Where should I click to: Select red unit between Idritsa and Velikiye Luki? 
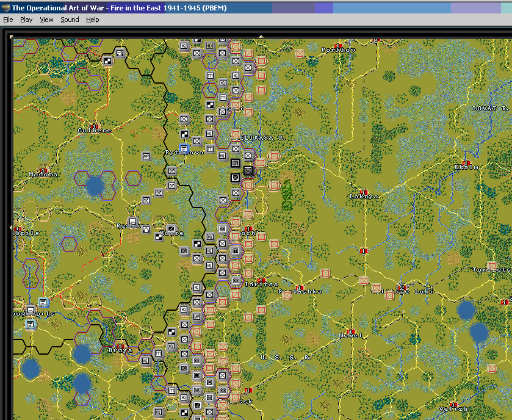[x=325, y=273]
